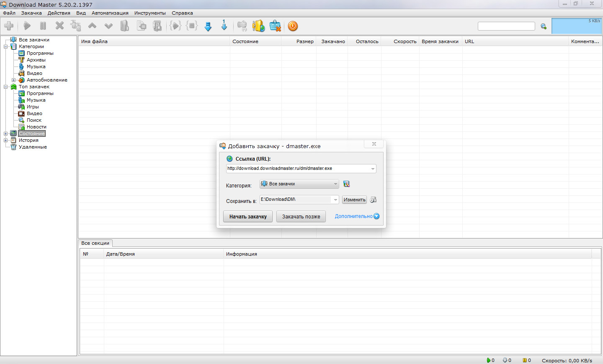Screen dimensions: 603x364
Task: Click the green active downloads status icon
Action: point(488,360)
